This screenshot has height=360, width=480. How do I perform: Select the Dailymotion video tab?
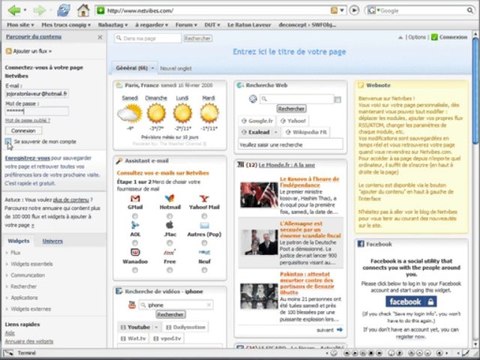185,327
